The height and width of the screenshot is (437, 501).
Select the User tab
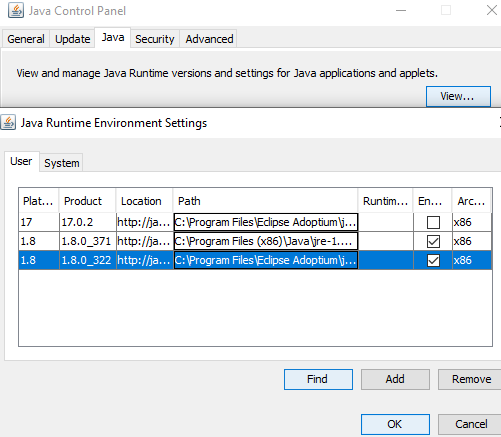21,161
